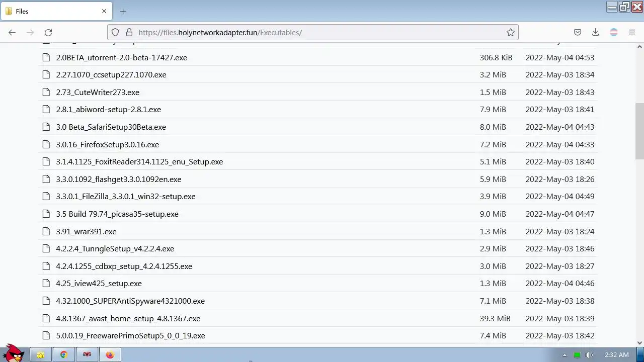Image resolution: width=644 pixels, height=362 pixels.
Task: Click date 2022-May-03 18:46
Action: (x=559, y=248)
